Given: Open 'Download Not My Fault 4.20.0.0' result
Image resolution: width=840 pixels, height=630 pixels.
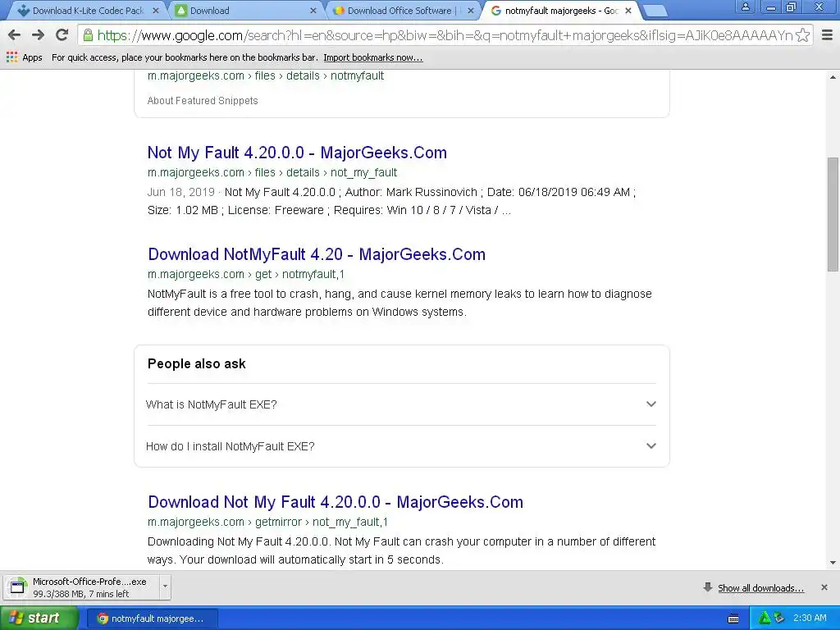Looking at the screenshot, I should point(336,502).
